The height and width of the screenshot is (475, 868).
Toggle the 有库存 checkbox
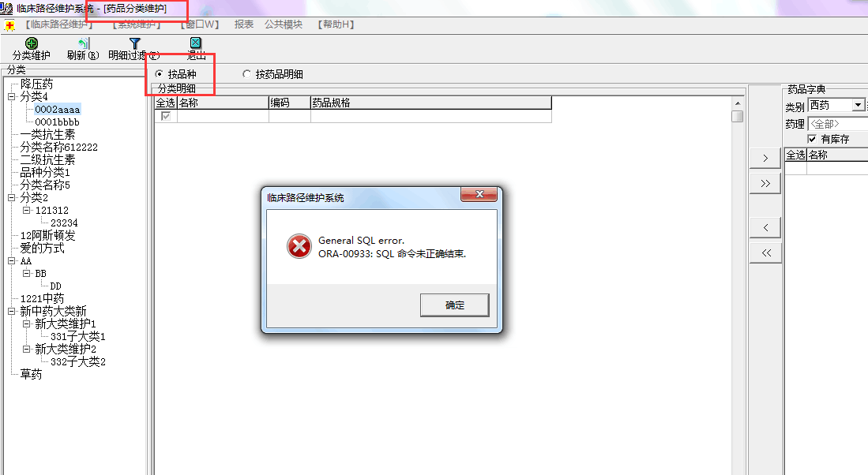pos(812,139)
